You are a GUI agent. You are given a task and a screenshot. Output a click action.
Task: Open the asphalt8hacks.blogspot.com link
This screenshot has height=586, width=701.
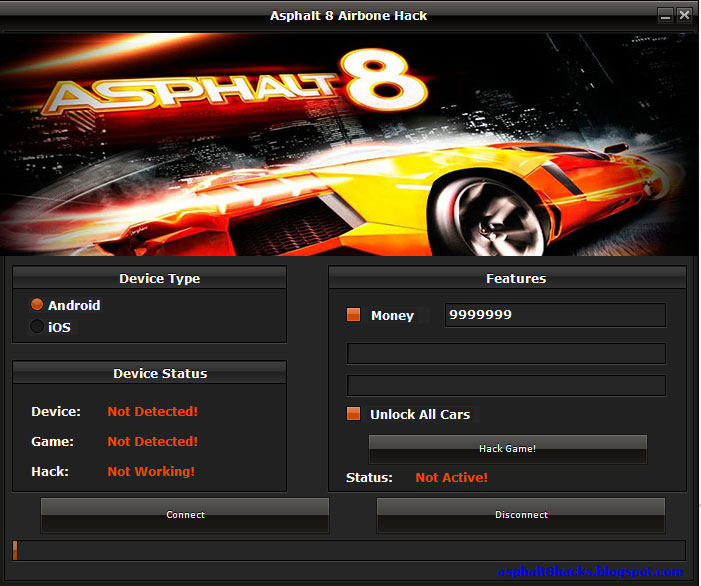click(590, 572)
